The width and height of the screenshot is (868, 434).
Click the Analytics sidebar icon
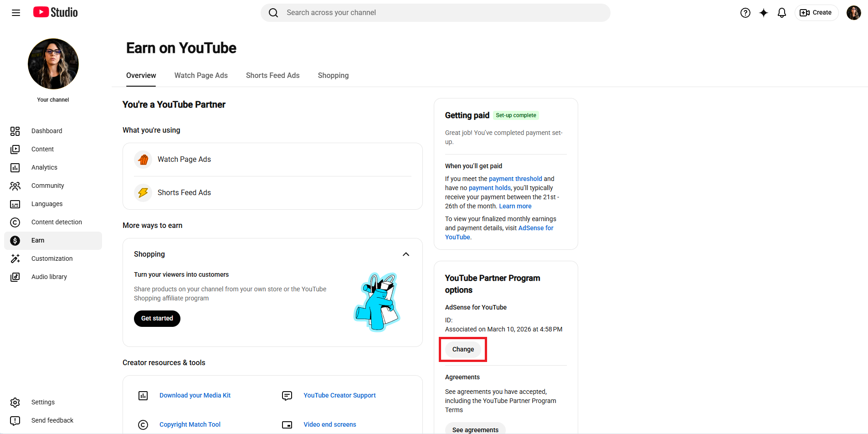pos(15,168)
